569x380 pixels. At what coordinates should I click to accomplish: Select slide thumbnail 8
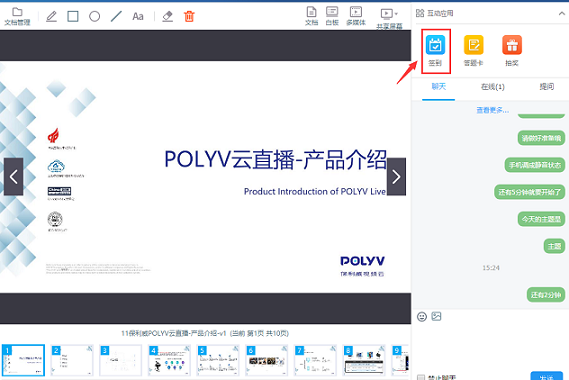point(364,360)
